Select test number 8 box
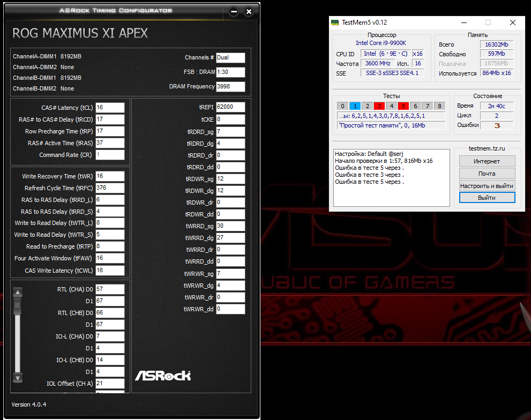Image resolution: width=531 pixels, height=420 pixels. point(439,106)
